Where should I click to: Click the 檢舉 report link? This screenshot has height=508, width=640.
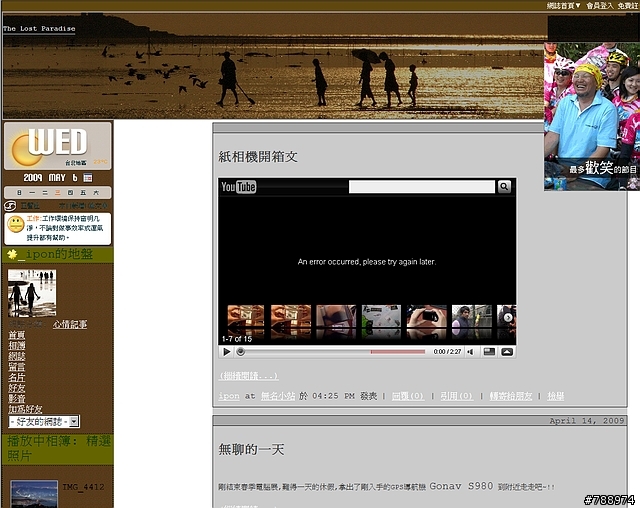coord(556,396)
